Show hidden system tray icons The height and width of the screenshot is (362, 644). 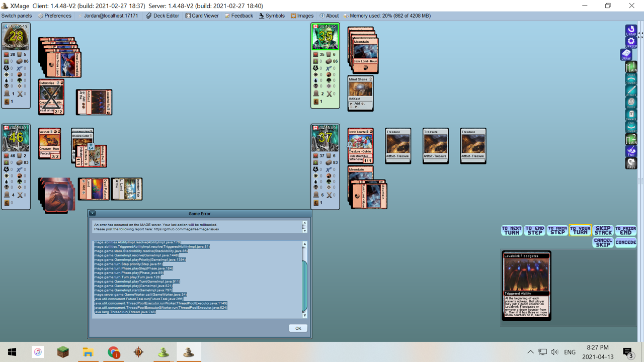pos(530,352)
